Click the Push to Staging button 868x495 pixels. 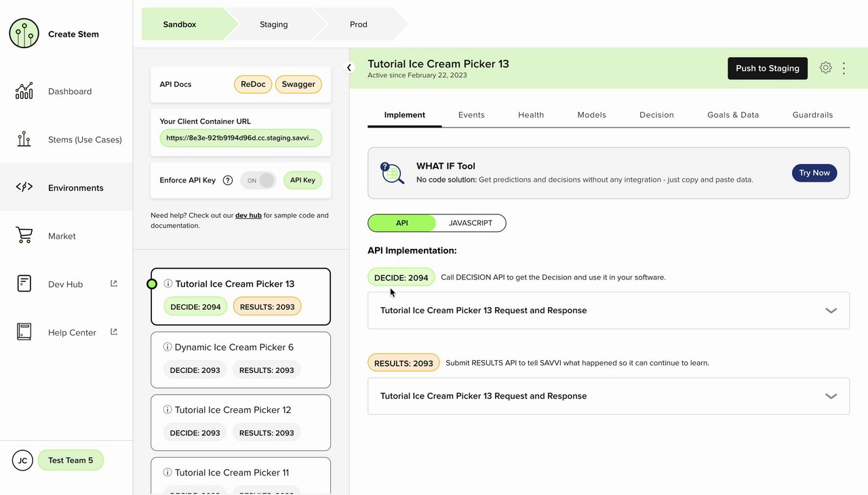(x=767, y=68)
